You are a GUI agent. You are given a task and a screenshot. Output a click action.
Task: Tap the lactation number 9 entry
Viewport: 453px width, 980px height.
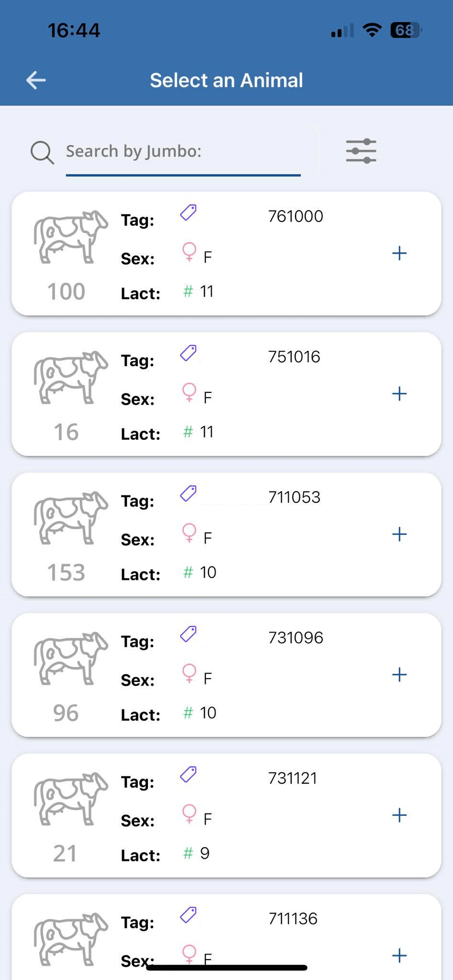204,853
